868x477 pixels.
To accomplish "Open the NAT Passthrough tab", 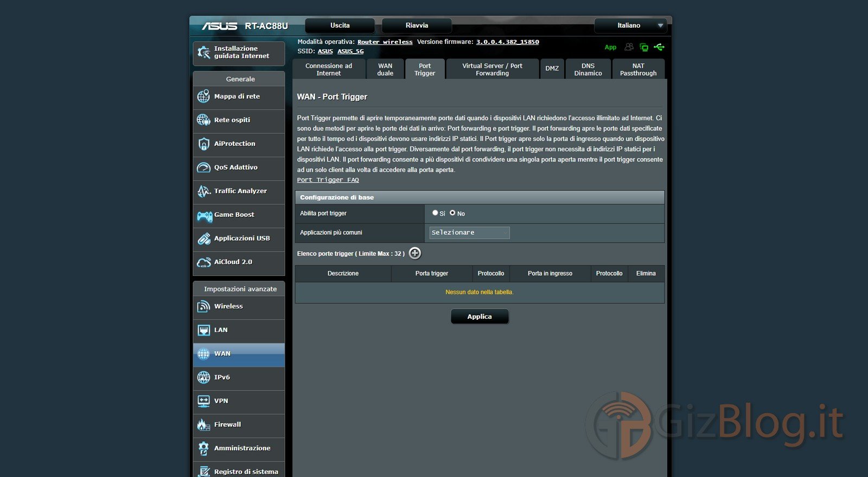I will coord(639,69).
